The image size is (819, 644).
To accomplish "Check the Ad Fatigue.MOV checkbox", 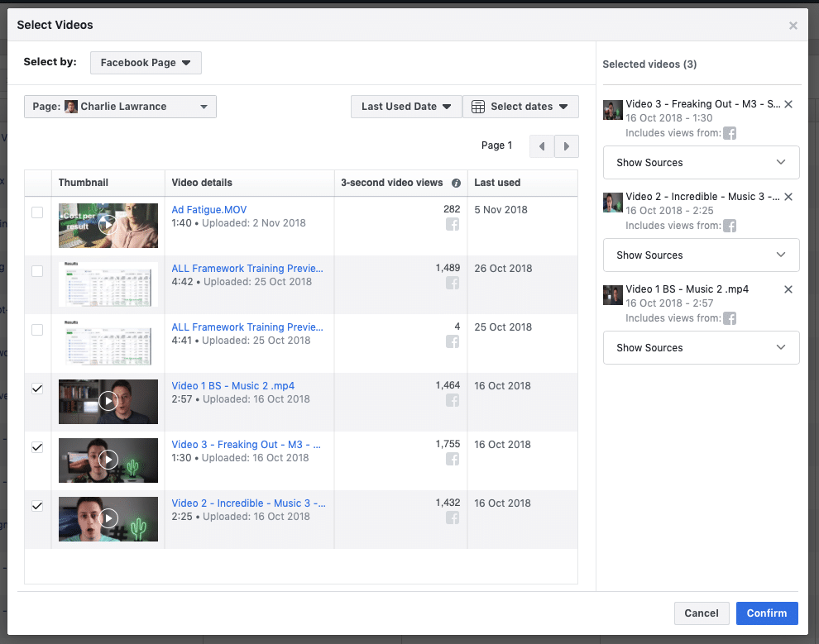I will (x=37, y=212).
